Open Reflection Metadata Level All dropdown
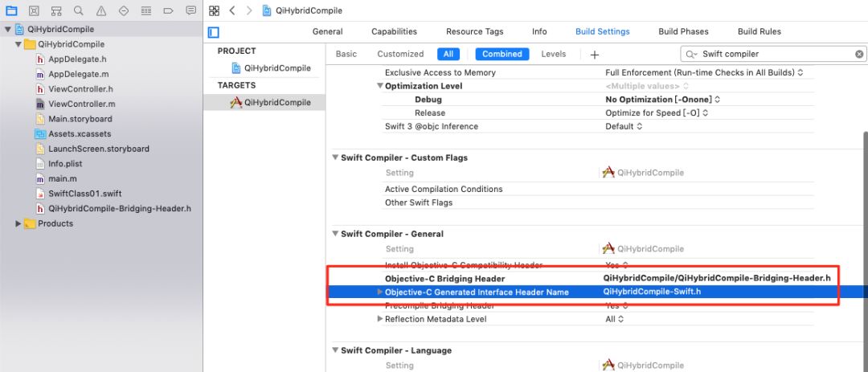The image size is (868, 372). tap(615, 319)
